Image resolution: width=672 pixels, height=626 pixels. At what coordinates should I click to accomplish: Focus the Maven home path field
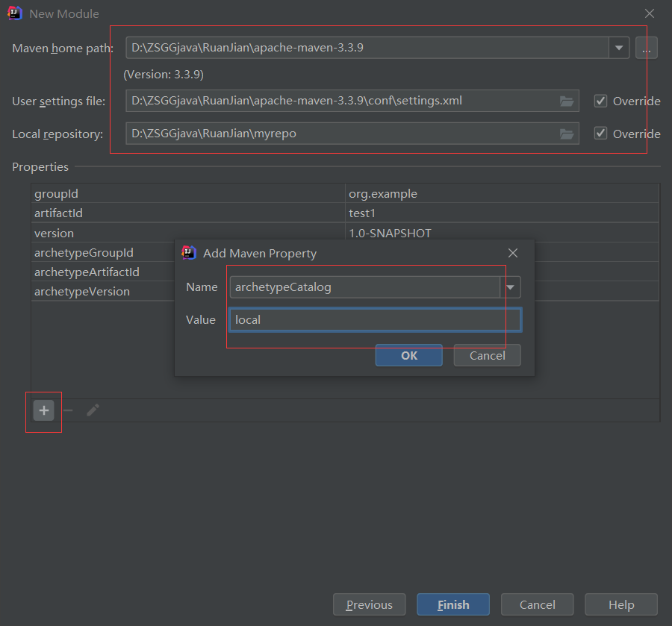(x=367, y=48)
